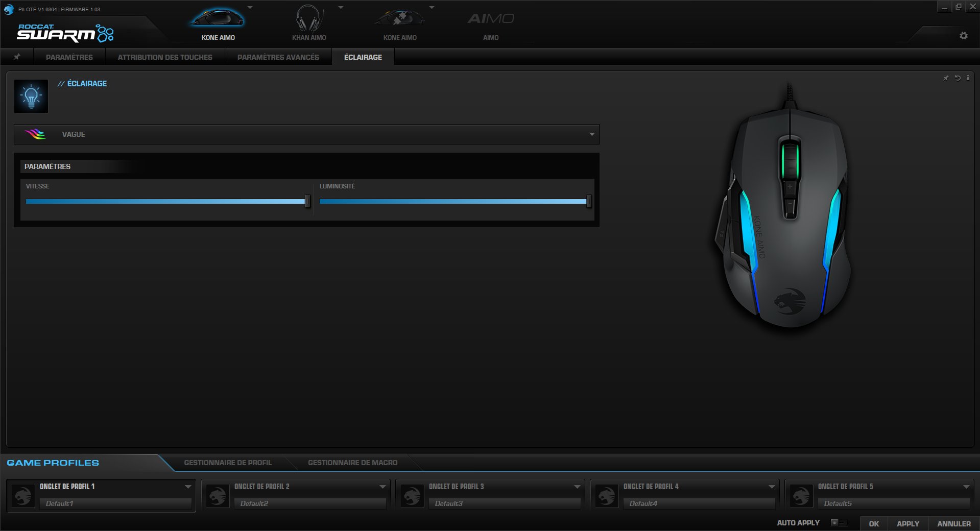The width and height of the screenshot is (980, 531).
Task: Open the Éclairage lightbulb panel icon
Action: [31, 96]
